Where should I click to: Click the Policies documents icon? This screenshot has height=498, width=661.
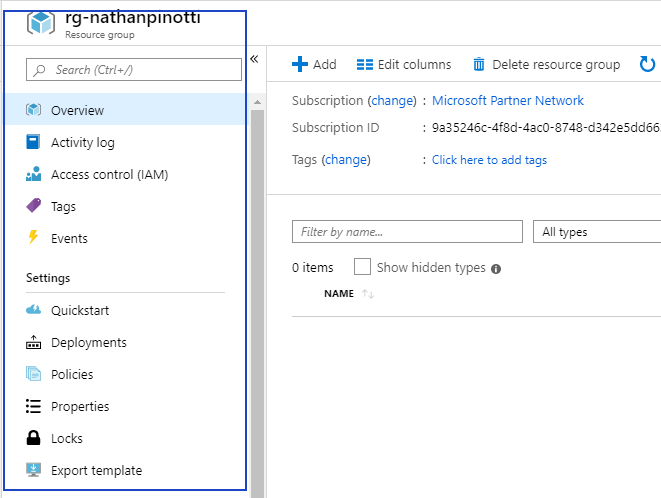click(33, 374)
